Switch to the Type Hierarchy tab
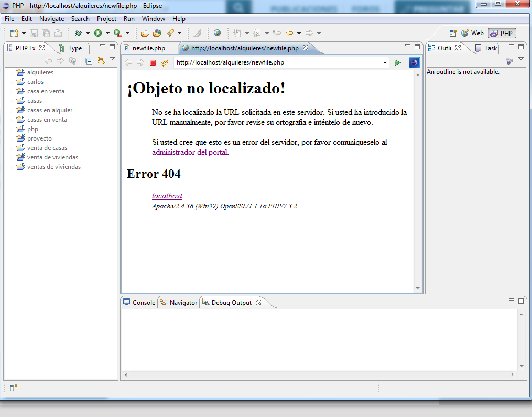The width and height of the screenshot is (532, 417). tap(71, 48)
